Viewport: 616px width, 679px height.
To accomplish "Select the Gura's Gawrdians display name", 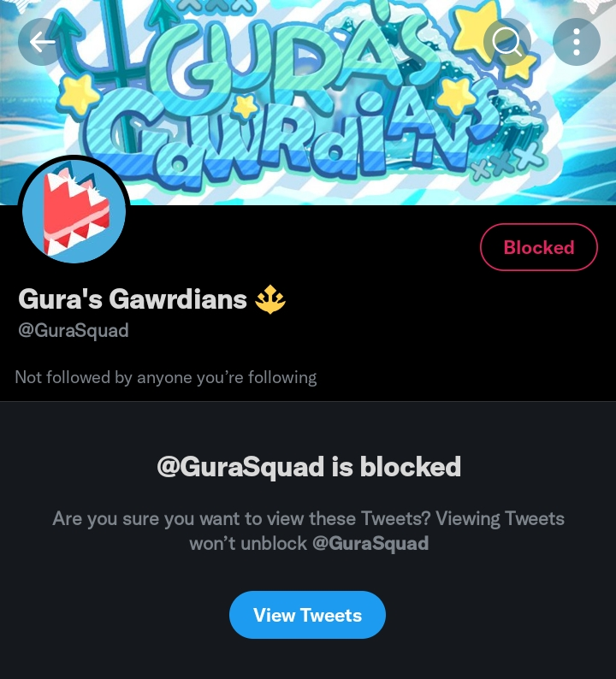I will [x=133, y=299].
